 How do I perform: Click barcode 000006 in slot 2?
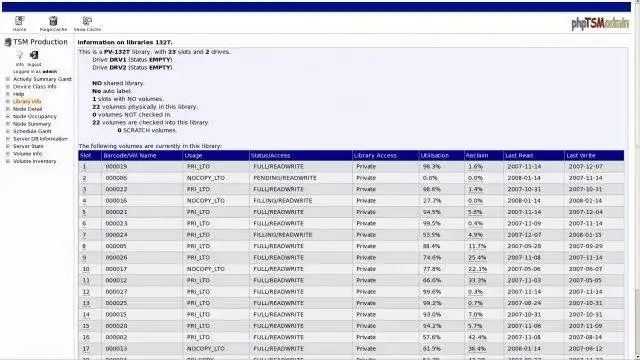tap(116, 178)
